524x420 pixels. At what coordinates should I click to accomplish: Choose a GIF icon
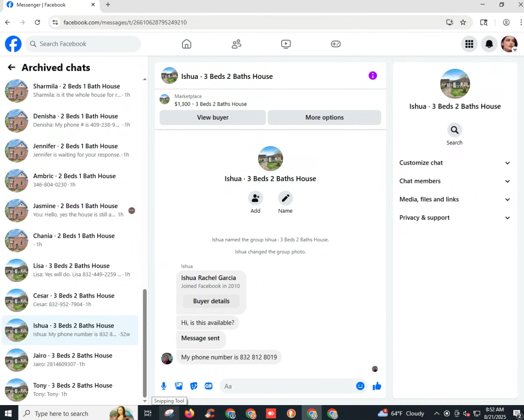[x=208, y=386]
